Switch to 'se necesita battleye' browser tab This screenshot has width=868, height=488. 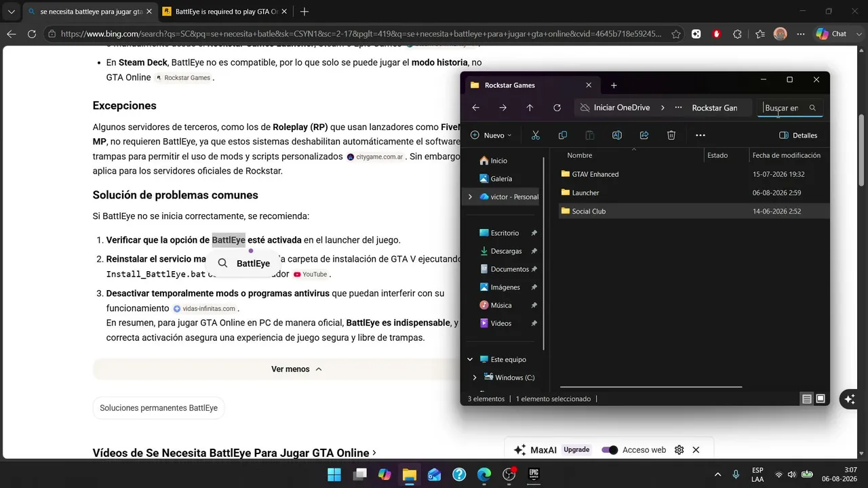coord(91,12)
